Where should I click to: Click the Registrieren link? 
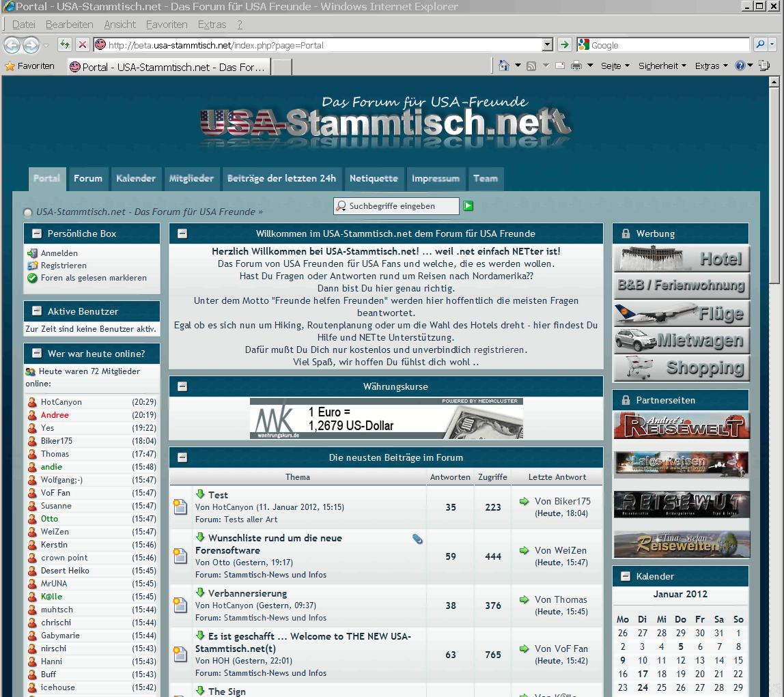click(x=64, y=266)
